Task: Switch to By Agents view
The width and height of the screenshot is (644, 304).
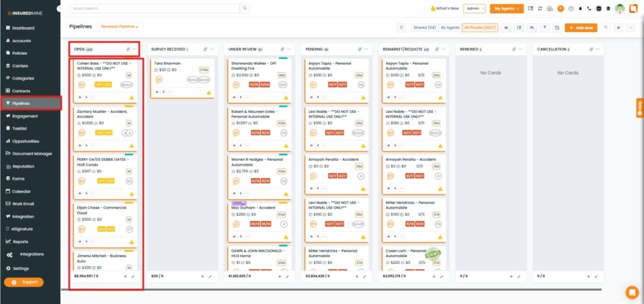Action: tap(450, 28)
